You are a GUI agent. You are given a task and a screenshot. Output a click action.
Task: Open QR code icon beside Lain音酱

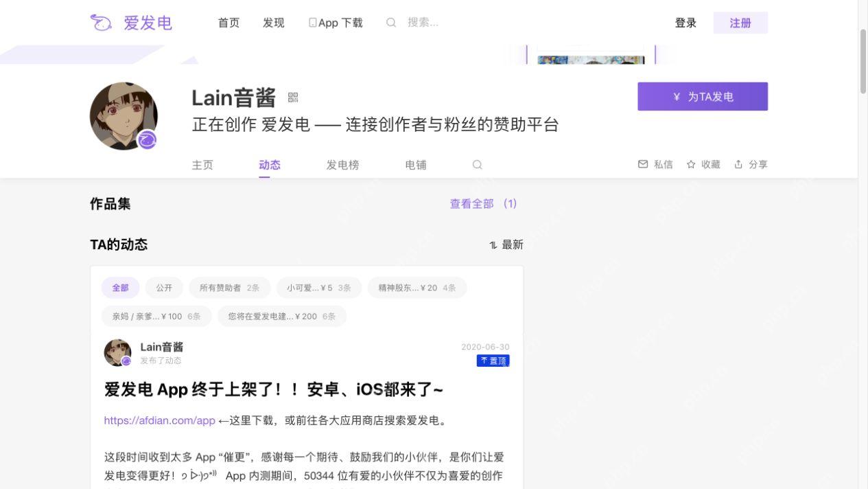click(293, 98)
